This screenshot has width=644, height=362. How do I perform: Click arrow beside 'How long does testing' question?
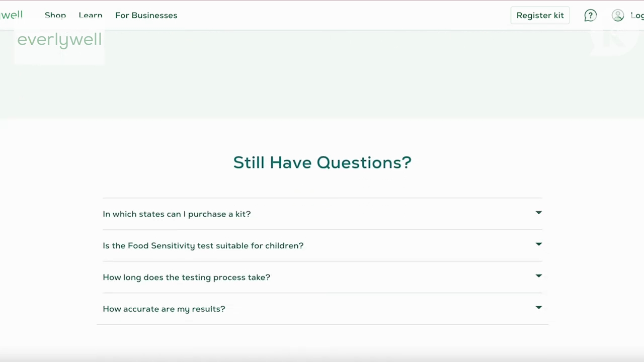(x=538, y=276)
